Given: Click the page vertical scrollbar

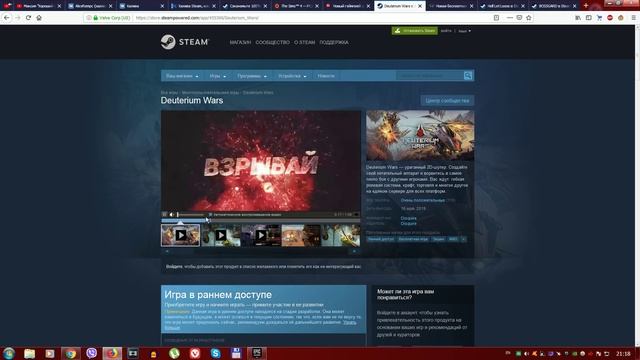Looking at the screenshot, I should [637, 186].
